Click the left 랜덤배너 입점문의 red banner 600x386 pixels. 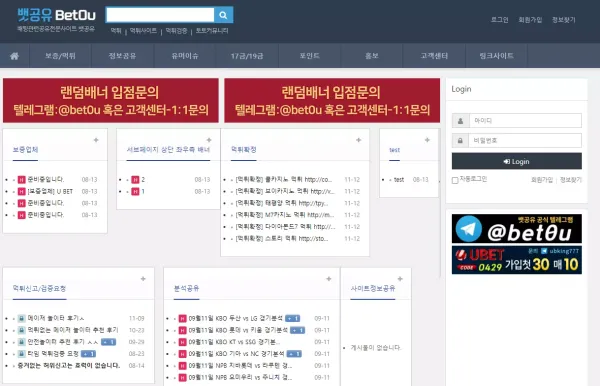tap(111, 101)
